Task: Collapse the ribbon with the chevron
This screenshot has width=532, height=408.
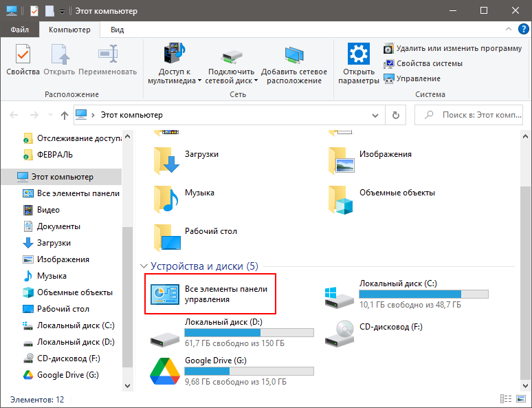Action: [508, 29]
